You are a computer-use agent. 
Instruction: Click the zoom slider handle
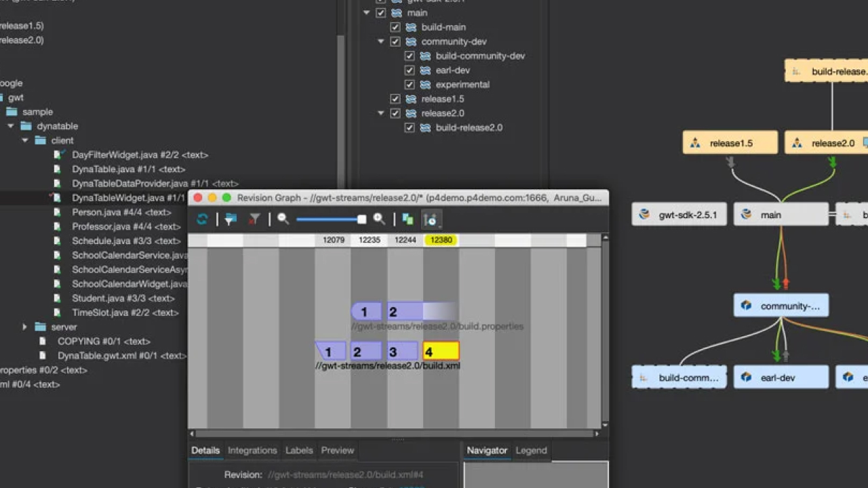click(x=361, y=219)
